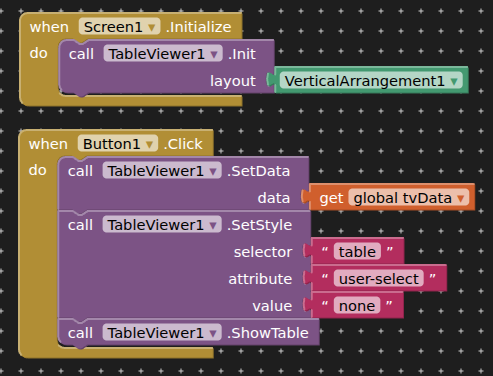The height and width of the screenshot is (376, 493).
Task: Click the "layout" parameter label
Action: point(233,81)
